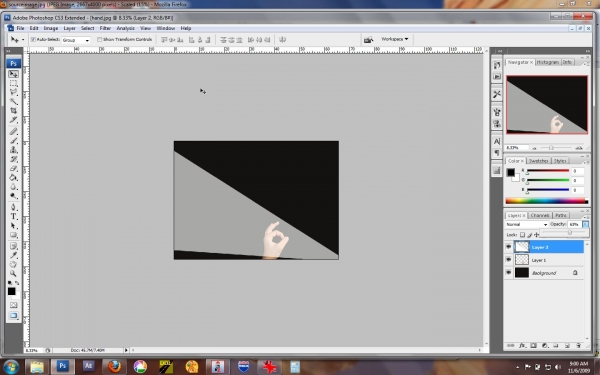This screenshot has width=600, height=375.
Task: Open the Filter menu
Action: coord(105,28)
